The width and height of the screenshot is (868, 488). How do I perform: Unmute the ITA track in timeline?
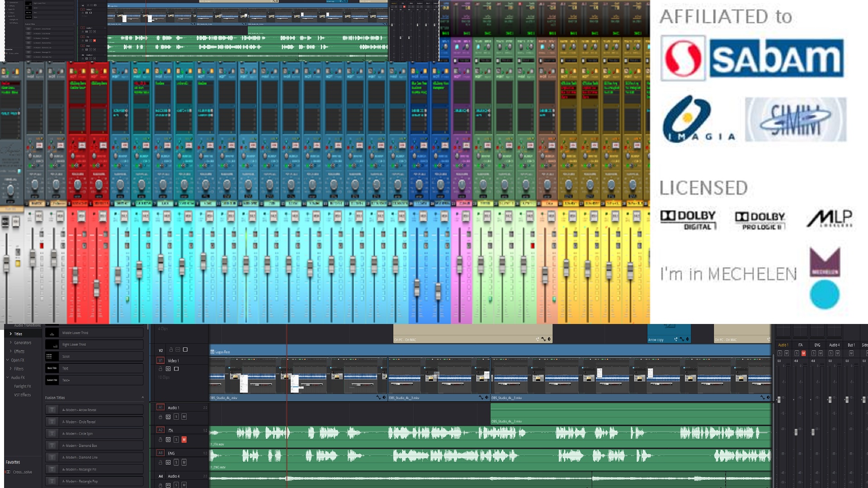coord(184,440)
